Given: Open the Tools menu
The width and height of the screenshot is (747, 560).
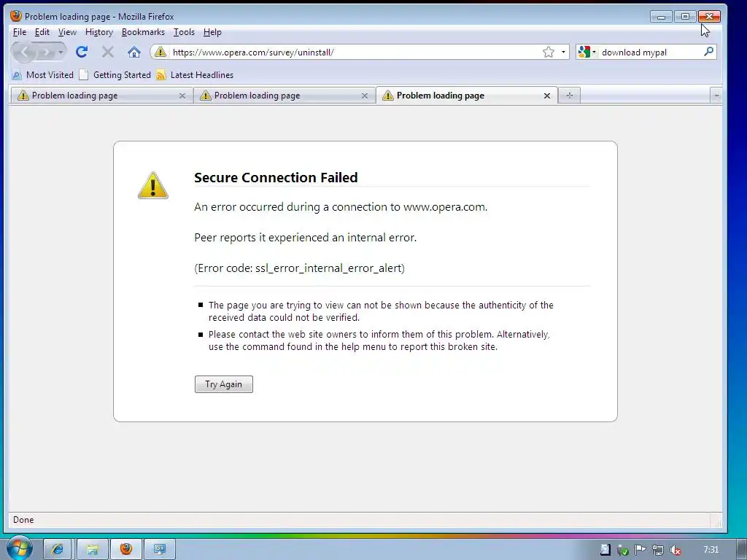Looking at the screenshot, I should point(184,32).
